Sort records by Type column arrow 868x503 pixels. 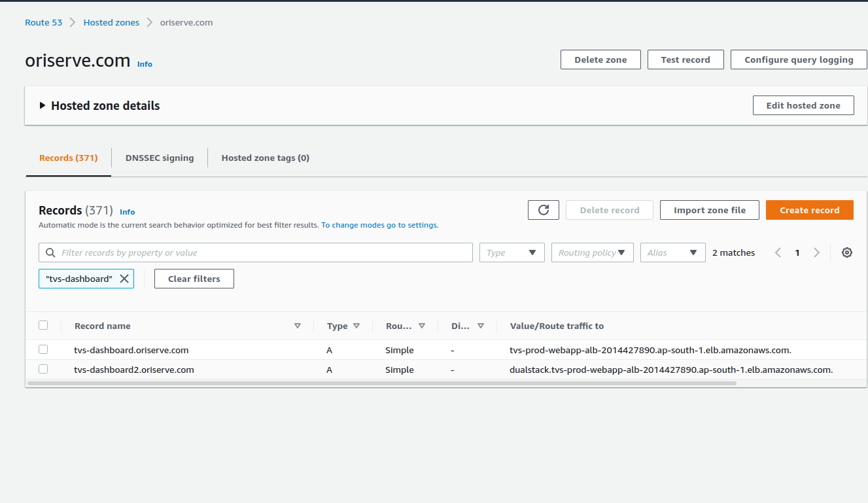[356, 326]
